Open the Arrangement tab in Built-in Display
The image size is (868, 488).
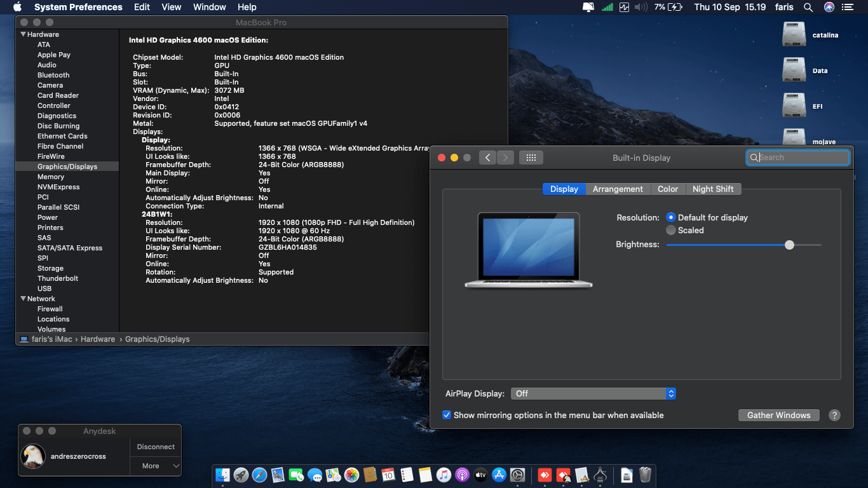pyautogui.click(x=618, y=189)
